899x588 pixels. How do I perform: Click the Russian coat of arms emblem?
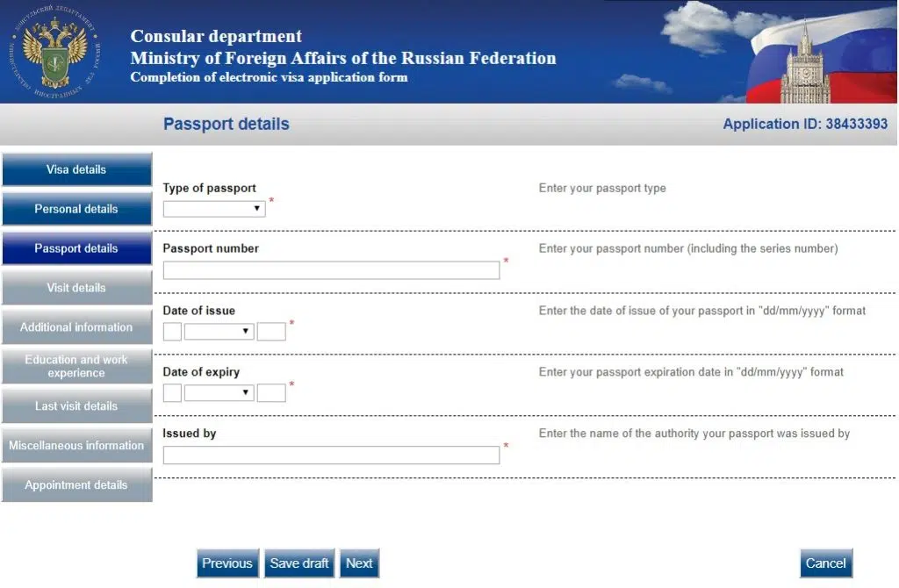[x=55, y=52]
